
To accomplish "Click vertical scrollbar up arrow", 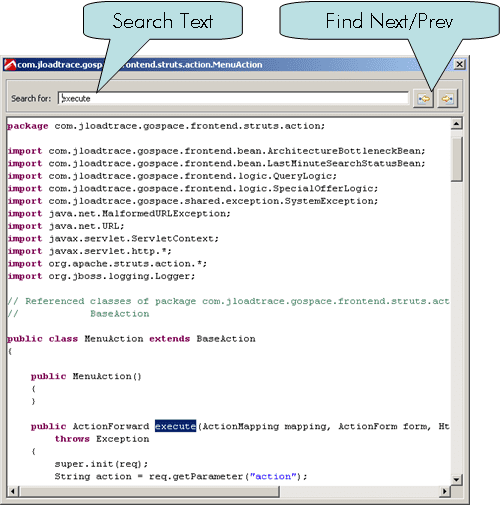I will point(456,124).
